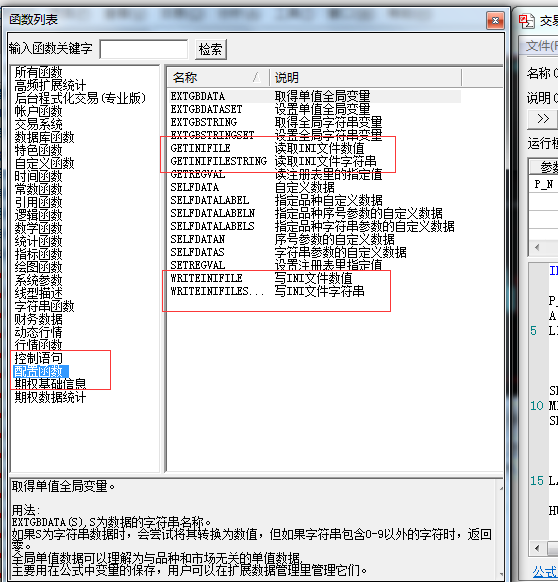Click code editor left scroll arrow
The width and height of the screenshot is (558, 582).
(537, 548)
